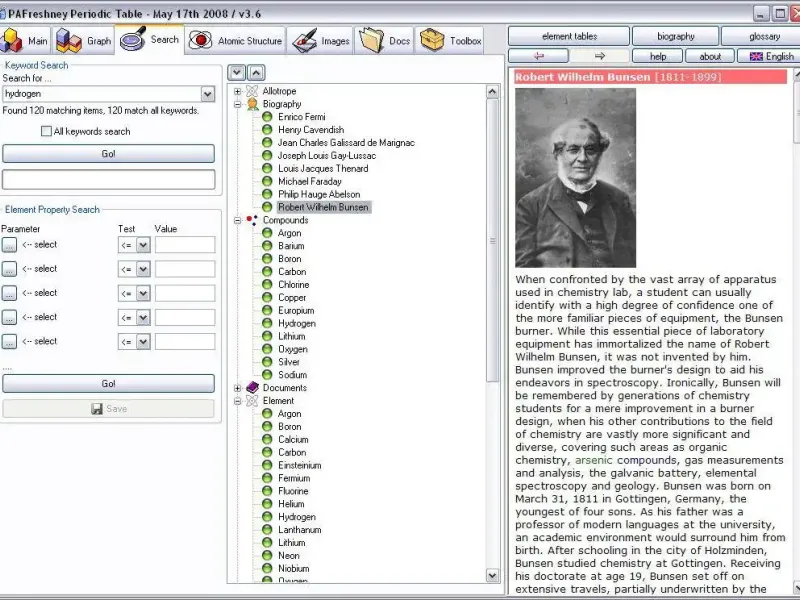Collapse the Biography tree node
The width and height of the screenshot is (800, 600).
pos(238,105)
